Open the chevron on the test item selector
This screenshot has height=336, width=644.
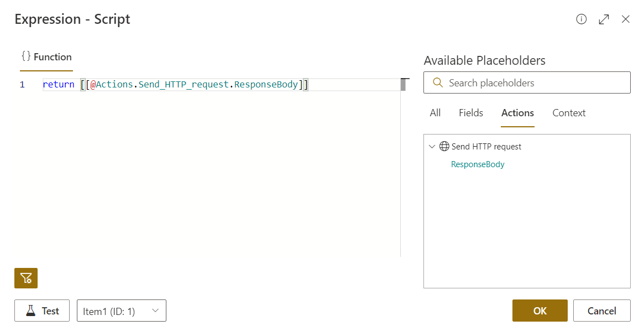click(155, 310)
